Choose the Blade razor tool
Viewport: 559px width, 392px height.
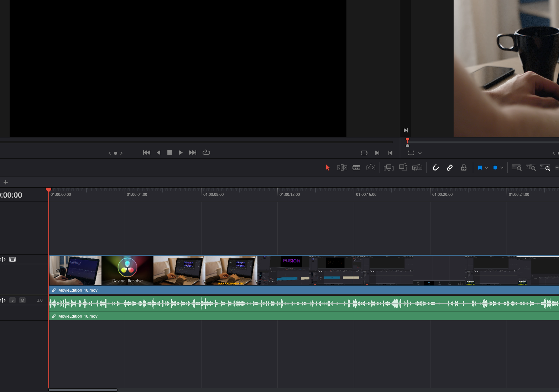(356, 168)
